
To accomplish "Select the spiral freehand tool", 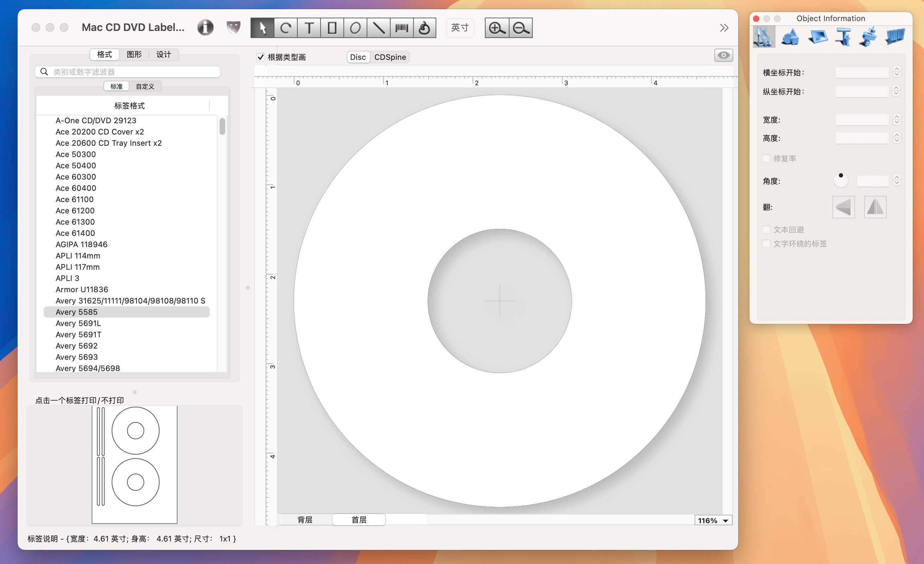I will (425, 27).
